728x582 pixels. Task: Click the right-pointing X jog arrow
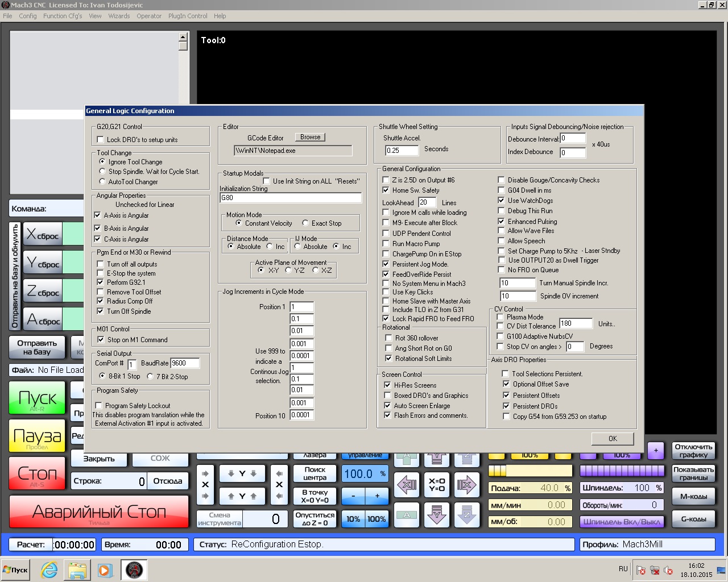coord(466,485)
